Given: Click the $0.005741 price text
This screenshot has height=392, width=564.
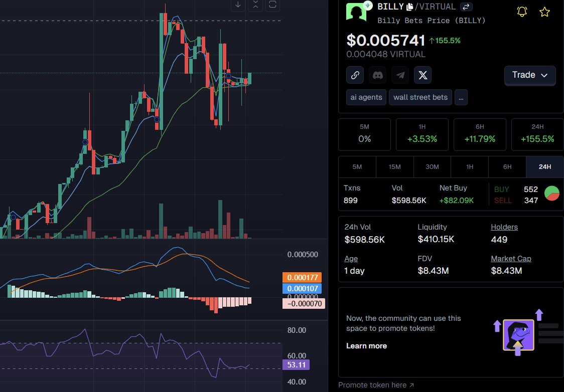Looking at the screenshot, I should coord(385,40).
